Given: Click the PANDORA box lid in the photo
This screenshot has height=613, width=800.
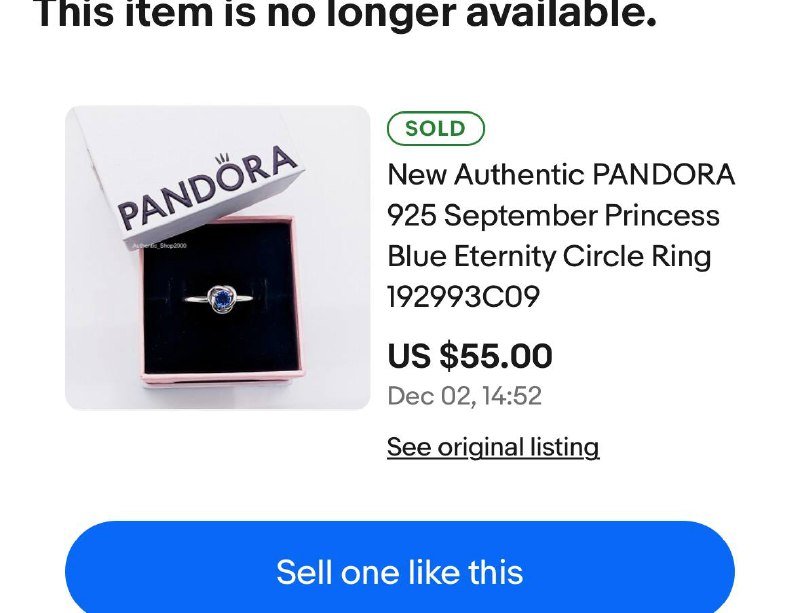Looking at the screenshot, I should click(200, 180).
